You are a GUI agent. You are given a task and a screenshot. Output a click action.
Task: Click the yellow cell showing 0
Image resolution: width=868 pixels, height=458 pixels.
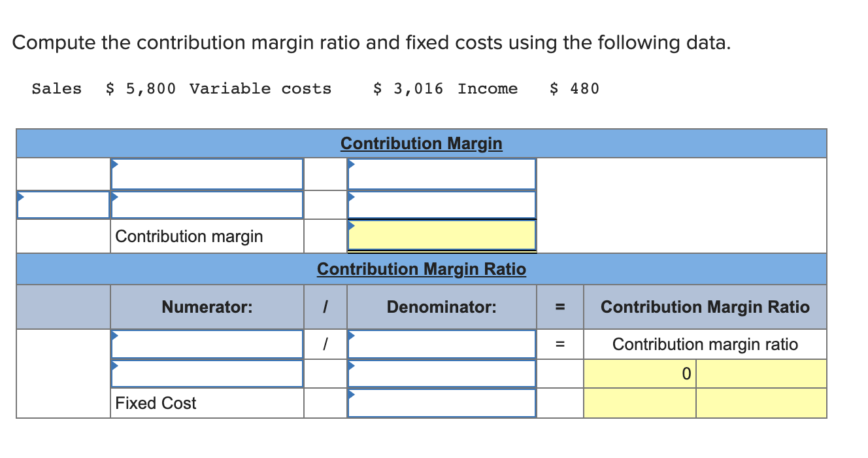pos(639,373)
